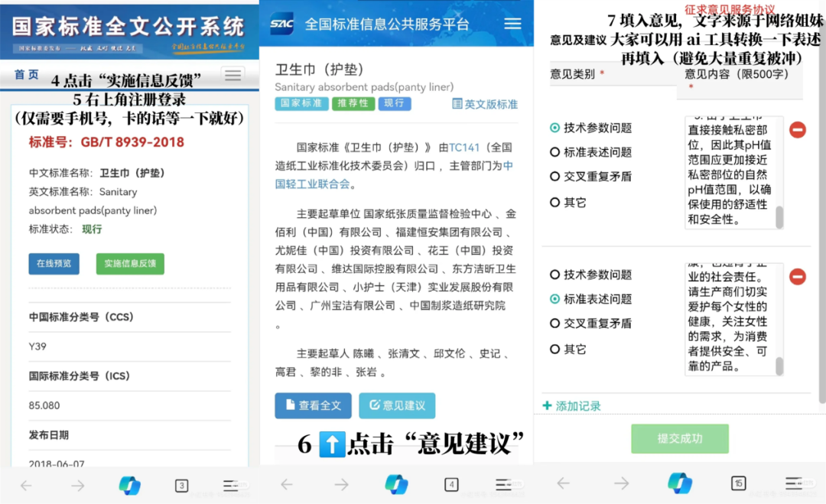Click the 意见建议 button
This screenshot has width=826, height=504.
[397, 405]
